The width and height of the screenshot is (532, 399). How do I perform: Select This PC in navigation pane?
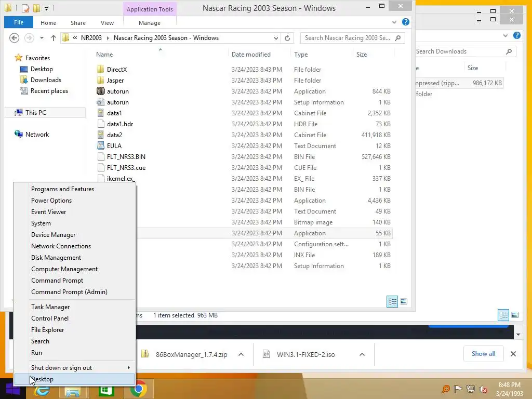coord(46,113)
